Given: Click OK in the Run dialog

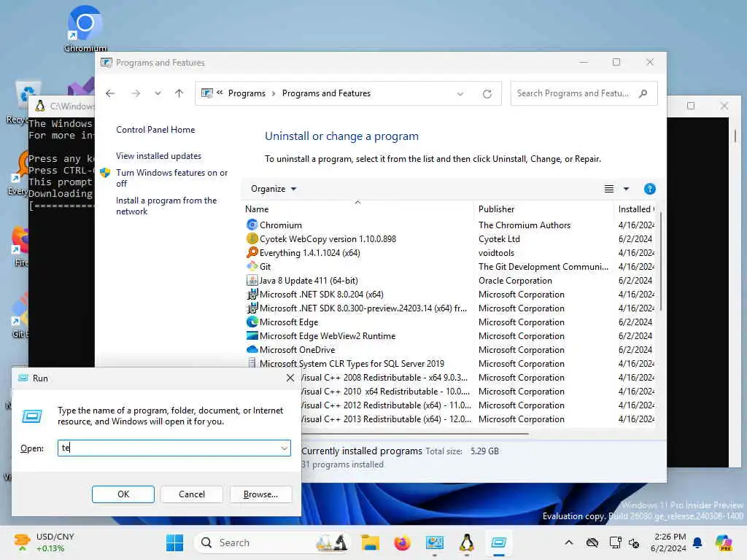Looking at the screenshot, I should (x=123, y=494).
